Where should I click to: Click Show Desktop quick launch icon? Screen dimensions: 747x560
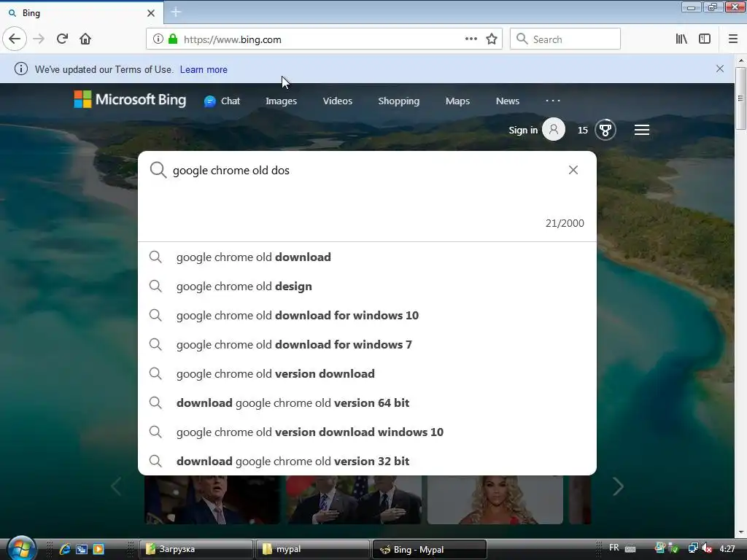pyautogui.click(x=82, y=549)
